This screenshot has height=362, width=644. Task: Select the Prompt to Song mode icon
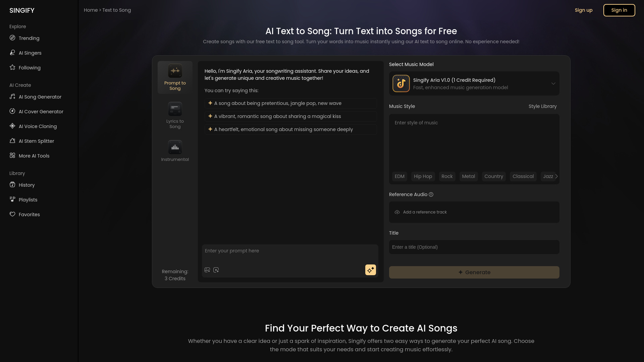coord(175,71)
